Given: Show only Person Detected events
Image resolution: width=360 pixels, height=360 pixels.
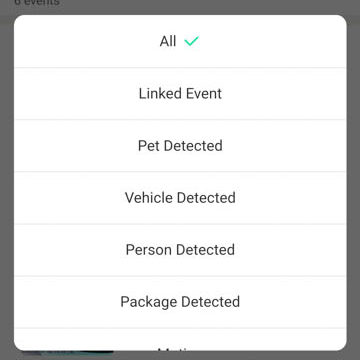Looking at the screenshot, I should 180,250.
